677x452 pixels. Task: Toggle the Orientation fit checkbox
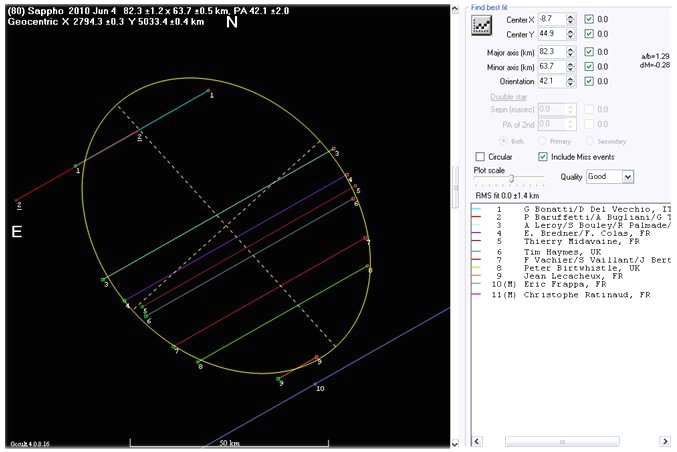(x=588, y=82)
